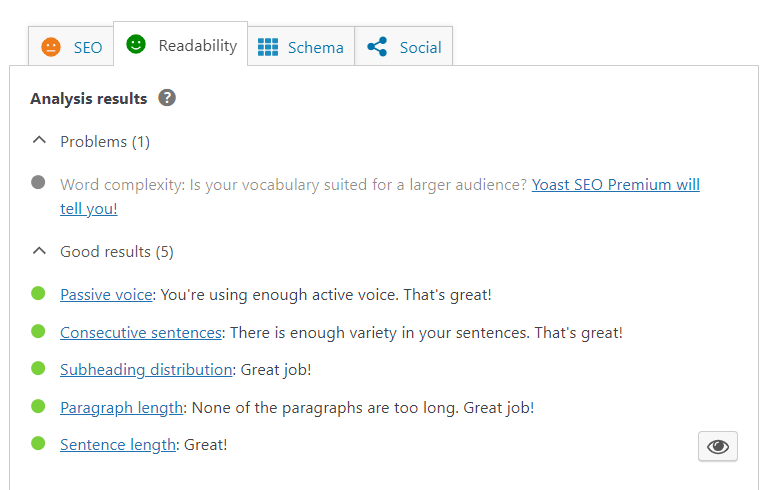Image resolution: width=768 pixels, height=490 pixels.
Task: Open the Social tab
Action: tap(404, 47)
